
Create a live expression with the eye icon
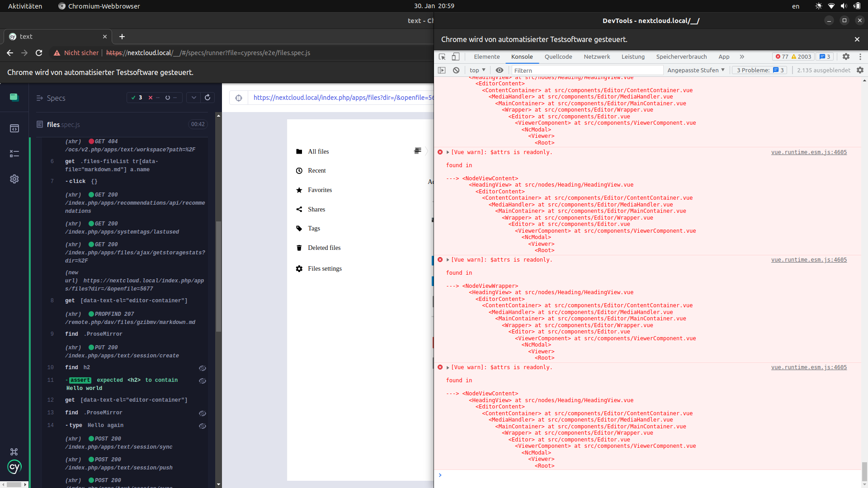coord(500,70)
